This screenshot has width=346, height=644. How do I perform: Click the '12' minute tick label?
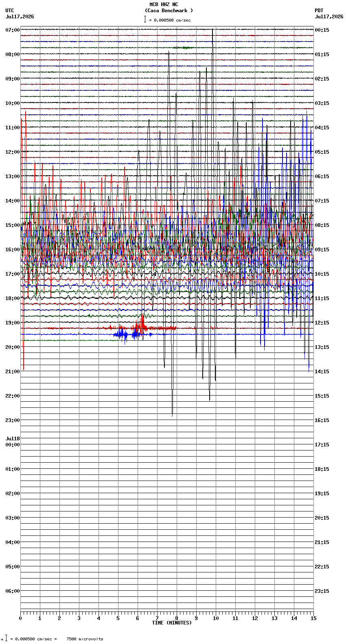255,618
